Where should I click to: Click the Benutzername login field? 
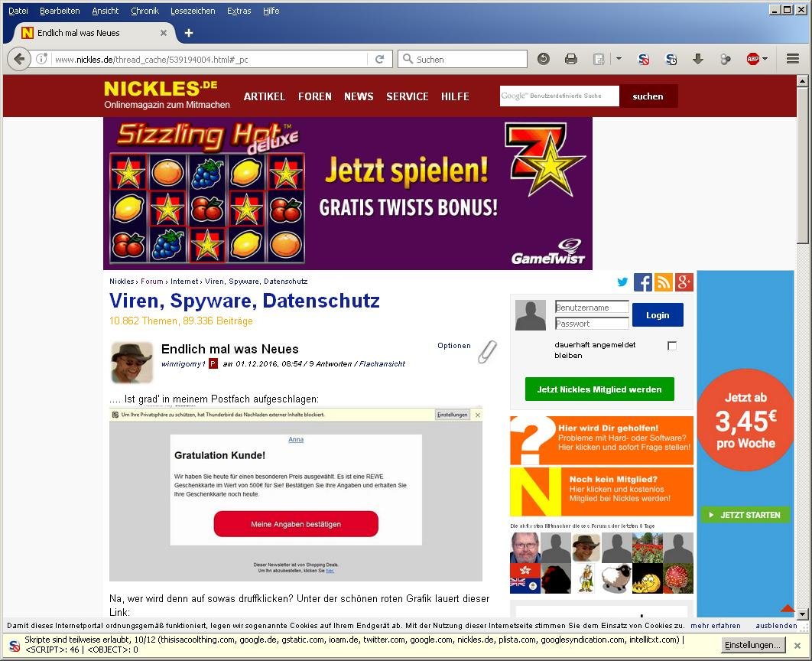[x=592, y=307]
